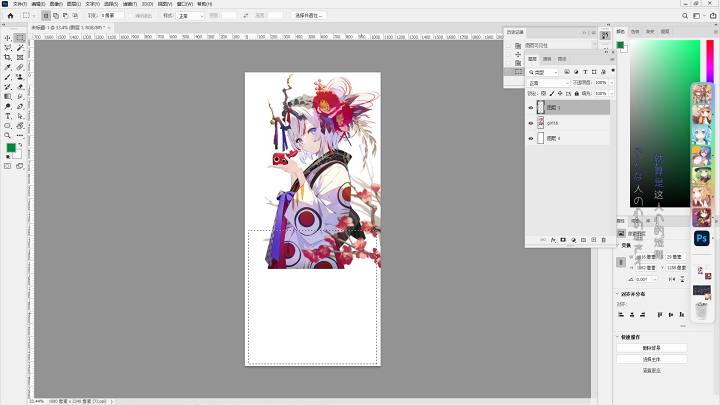Image resolution: width=720 pixels, height=405 pixels.
Task: Click the first Quick Actions button
Action: point(652,348)
